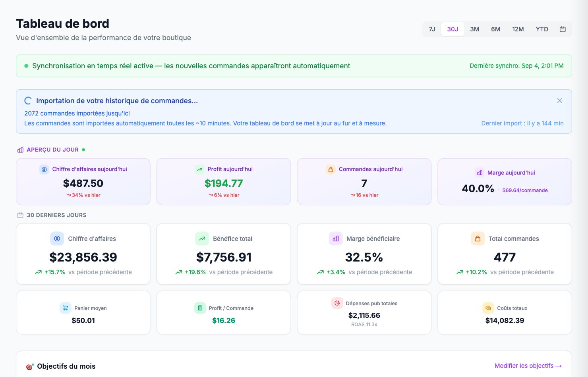This screenshot has height=377, width=588.
Task: Click the coins icon beside Coûts totaux
Action: (x=488, y=308)
